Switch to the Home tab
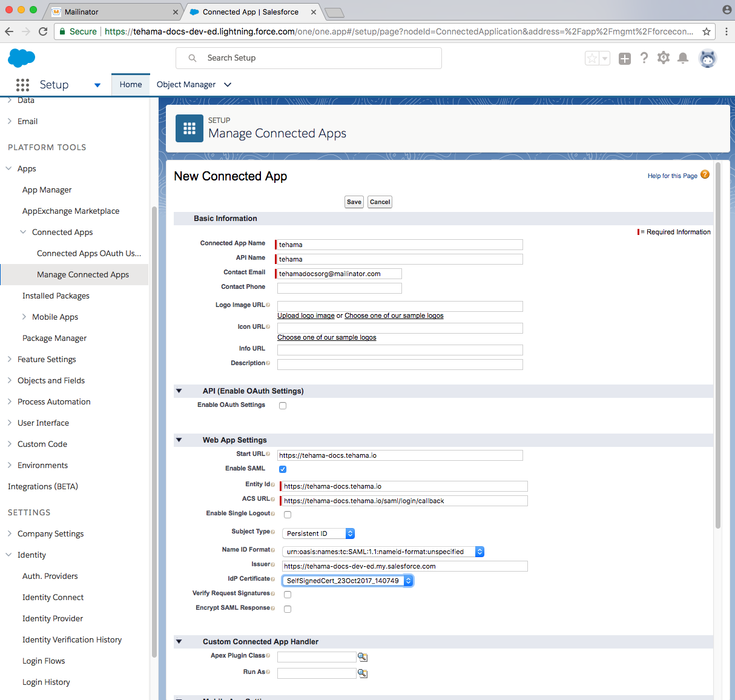This screenshot has height=700, width=735. [131, 85]
